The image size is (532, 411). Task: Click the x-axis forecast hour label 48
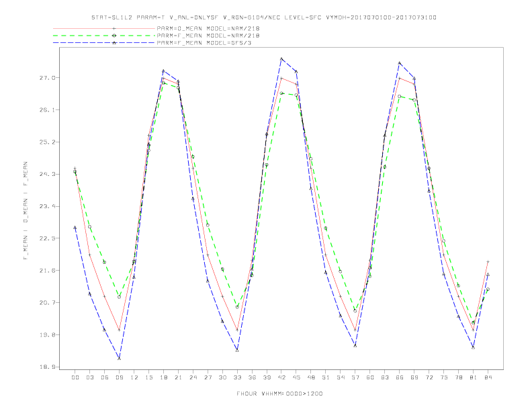[x=311, y=377]
